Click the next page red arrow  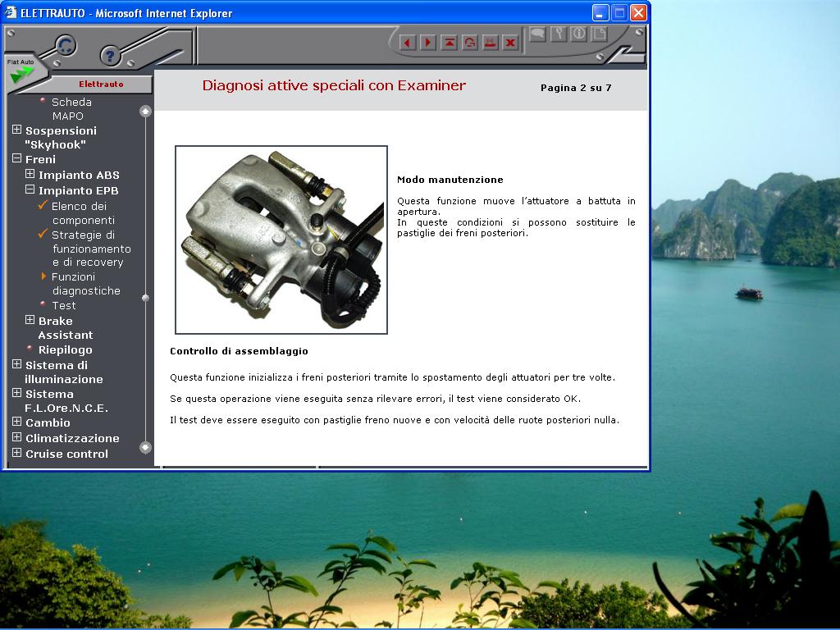click(428, 43)
